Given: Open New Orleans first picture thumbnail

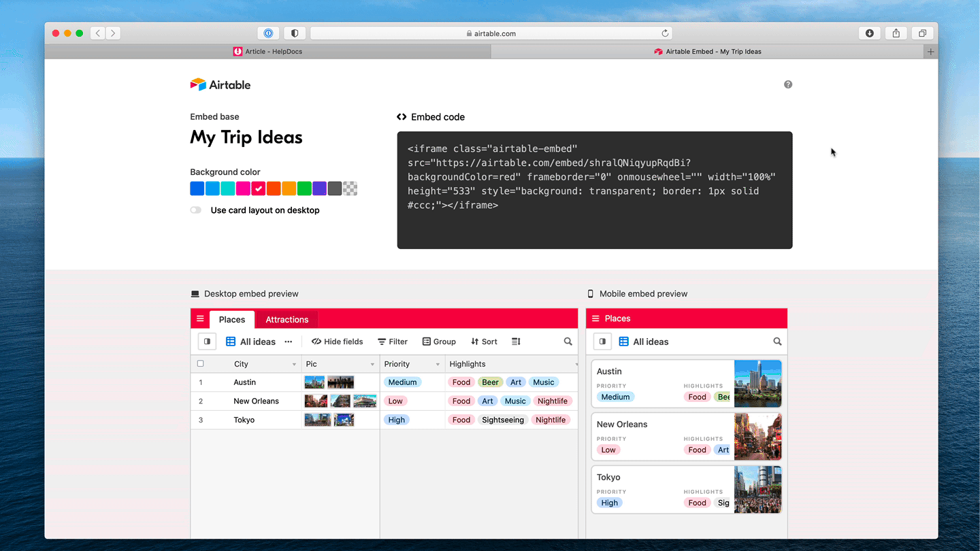Looking at the screenshot, I should tap(316, 401).
